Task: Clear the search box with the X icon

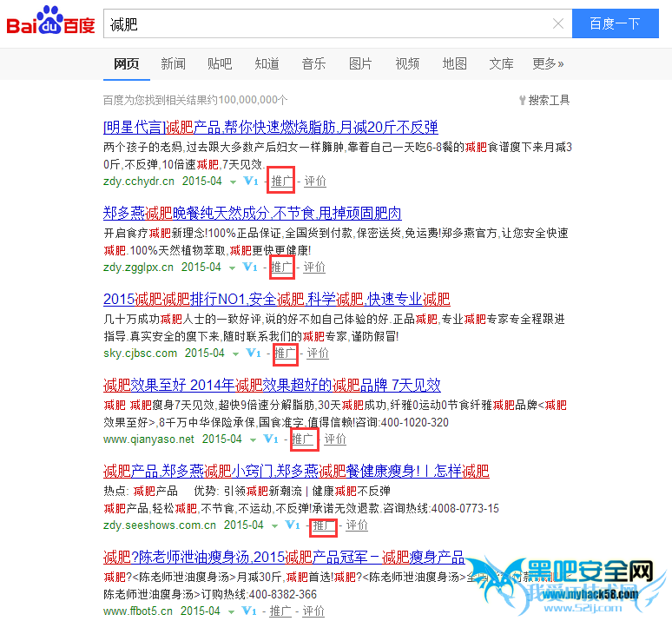Action: pos(558,23)
